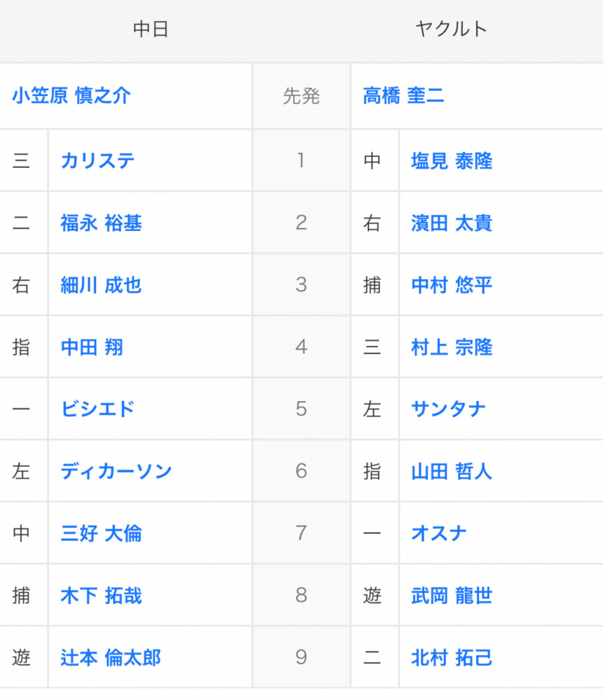Select サンタナ in ヤクルト lineup
This screenshot has height=700, width=603.
click(448, 409)
